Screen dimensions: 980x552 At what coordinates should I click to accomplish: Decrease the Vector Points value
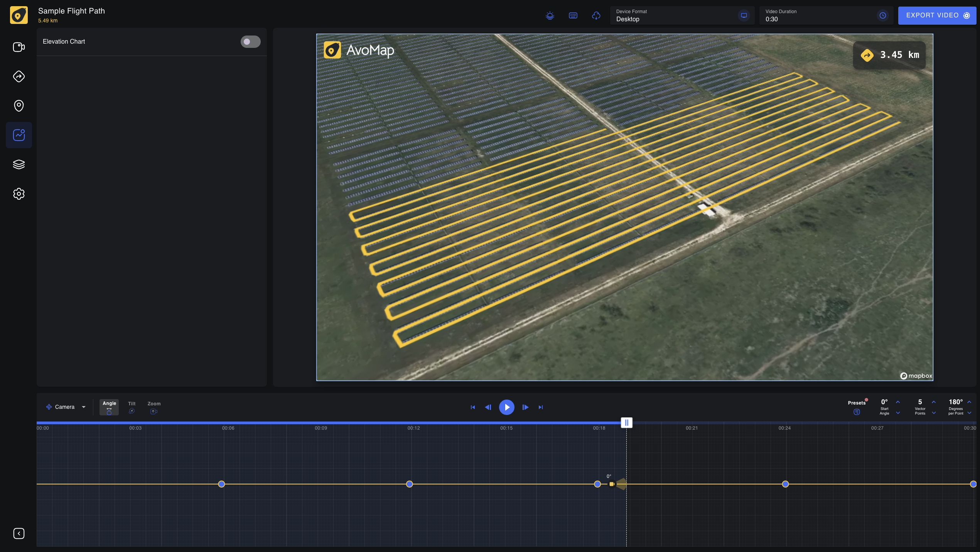coord(934,413)
